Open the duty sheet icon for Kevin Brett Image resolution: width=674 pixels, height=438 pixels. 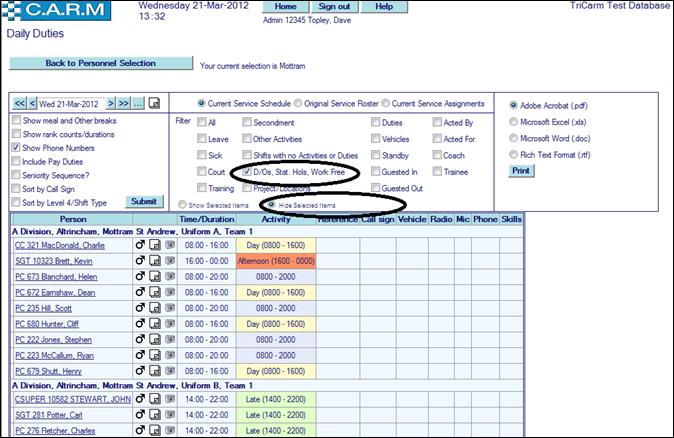tap(155, 259)
